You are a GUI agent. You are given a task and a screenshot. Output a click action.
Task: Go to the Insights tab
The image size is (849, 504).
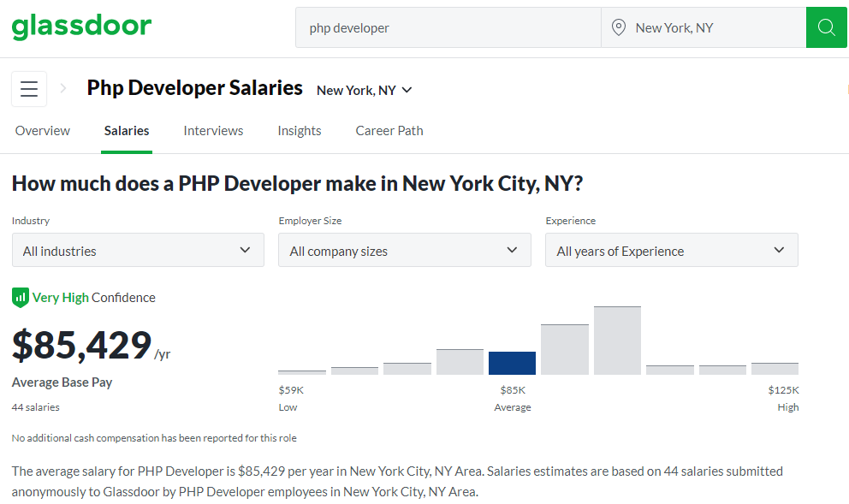[x=300, y=131]
